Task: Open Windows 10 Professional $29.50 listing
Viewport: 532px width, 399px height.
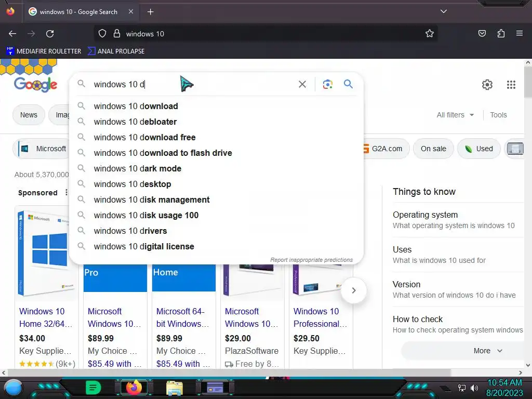Action: point(320,317)
